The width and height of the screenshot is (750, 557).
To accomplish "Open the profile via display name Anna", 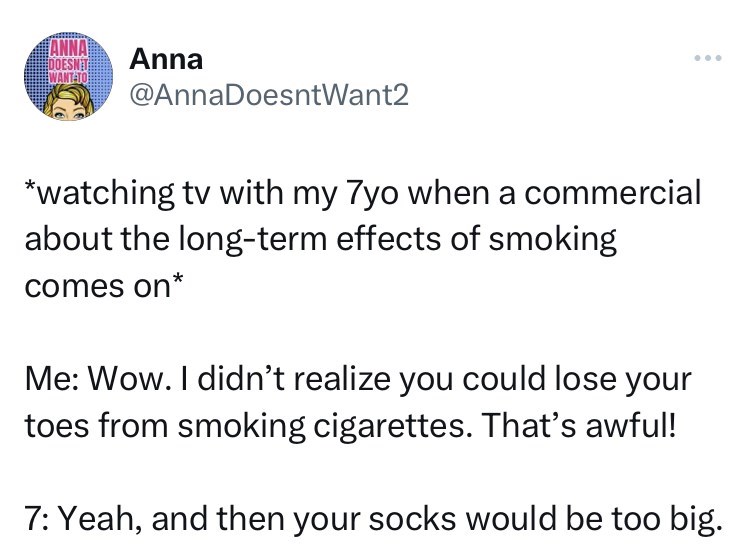I will coord(167,59).
